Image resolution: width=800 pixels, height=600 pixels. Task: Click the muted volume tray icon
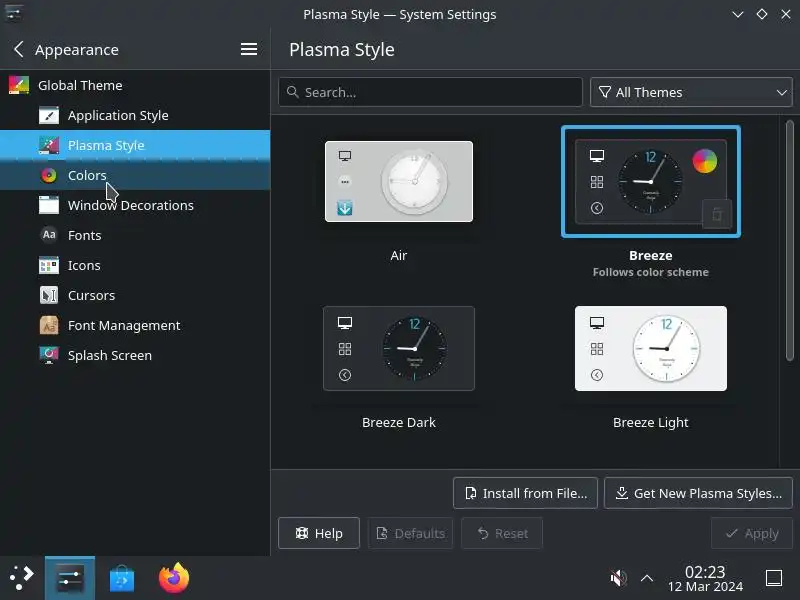point(618,578)
